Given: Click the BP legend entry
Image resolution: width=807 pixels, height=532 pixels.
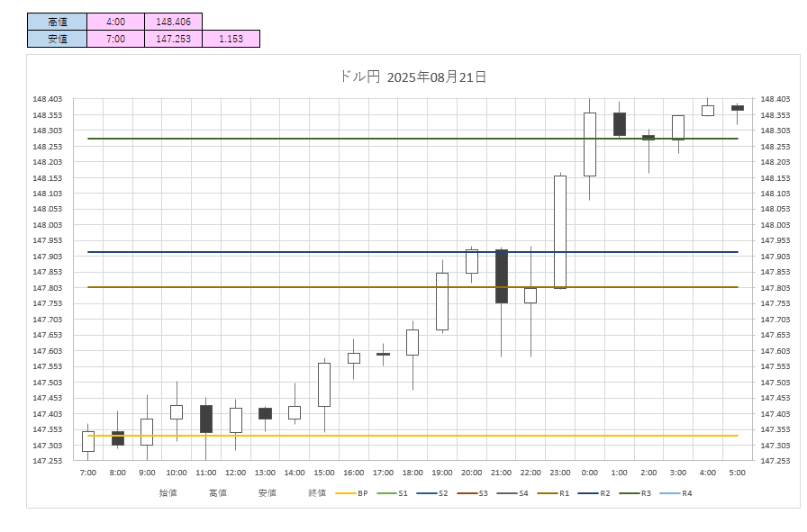Looking at the screenshot, I should (x=352, y=493).
